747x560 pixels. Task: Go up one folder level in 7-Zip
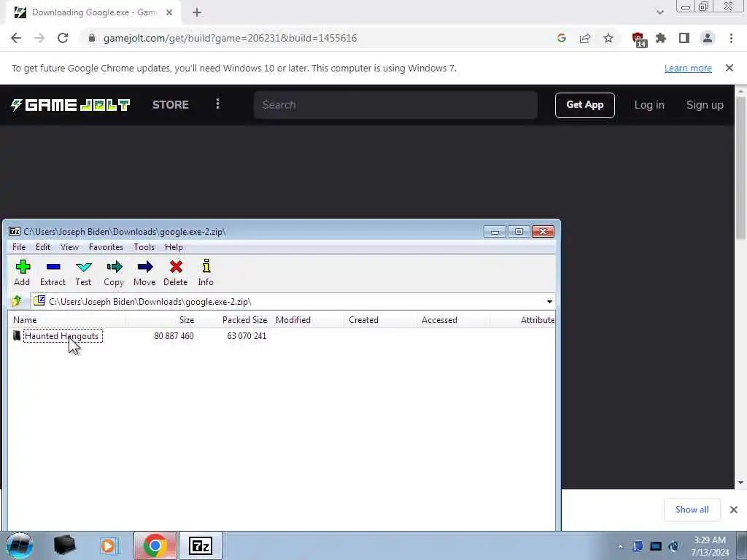pos(17,301)
